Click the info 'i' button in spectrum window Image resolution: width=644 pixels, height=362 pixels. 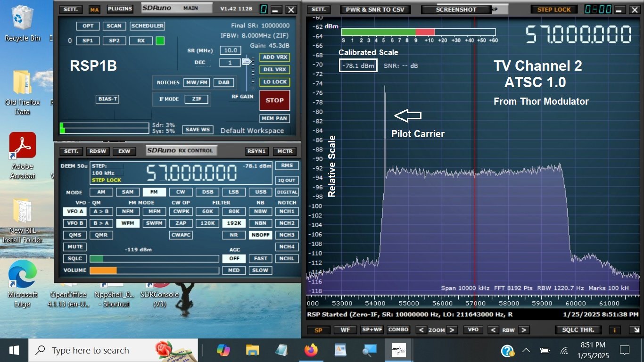click(x=615, y=330)
